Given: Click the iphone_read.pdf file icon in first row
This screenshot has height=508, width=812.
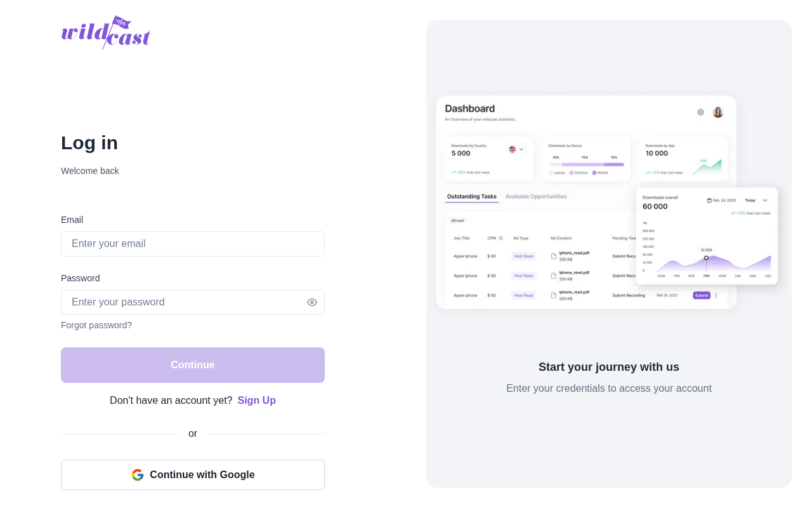Looking at the screenshot, I should (554, 256).
